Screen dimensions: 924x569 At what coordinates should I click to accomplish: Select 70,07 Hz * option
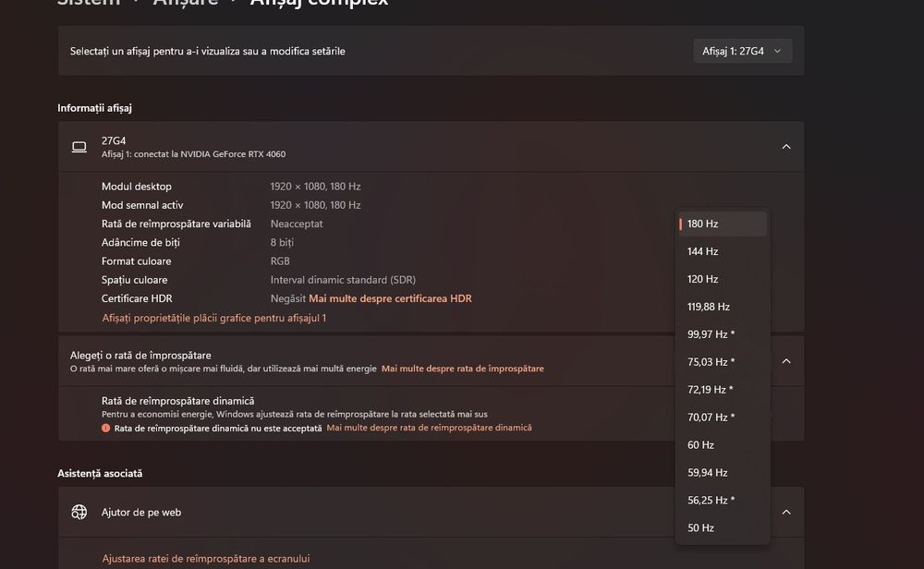point(723,418)
